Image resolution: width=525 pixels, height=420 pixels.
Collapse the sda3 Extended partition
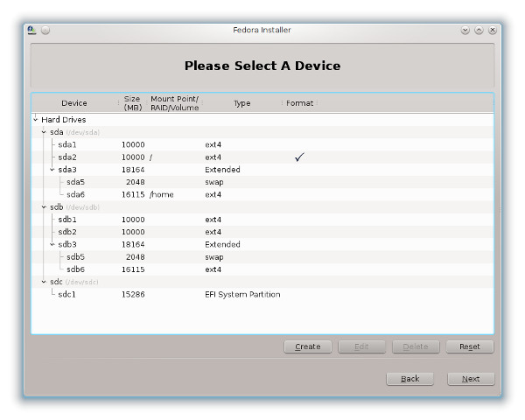coord(52,170)
